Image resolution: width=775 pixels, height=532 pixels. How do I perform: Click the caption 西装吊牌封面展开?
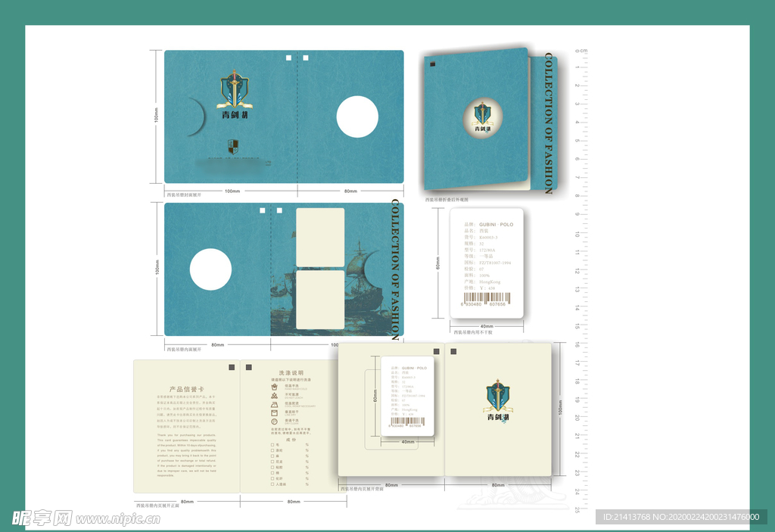(184, 194)
